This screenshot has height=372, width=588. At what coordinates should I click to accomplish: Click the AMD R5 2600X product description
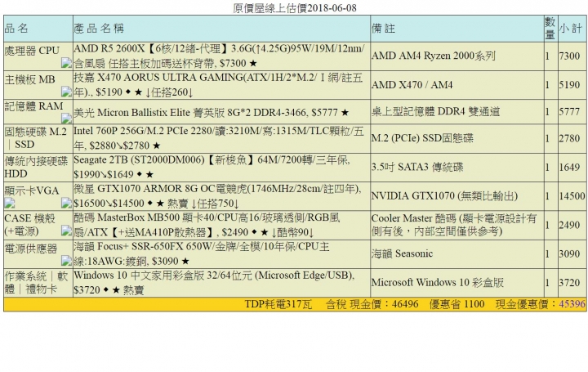[x=219, y=56]
